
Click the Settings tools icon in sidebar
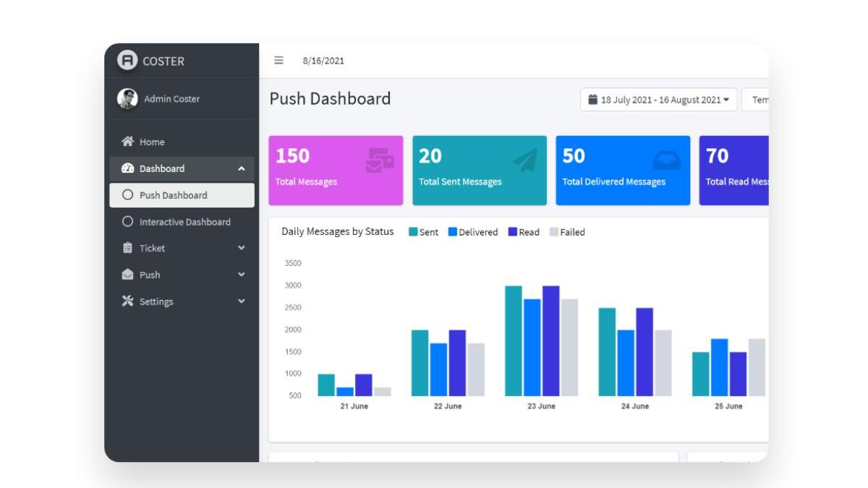coord(128,301)
